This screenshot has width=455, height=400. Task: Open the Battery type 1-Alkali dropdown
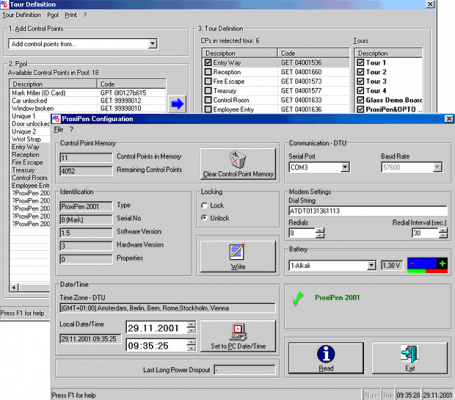click(371, 265)
